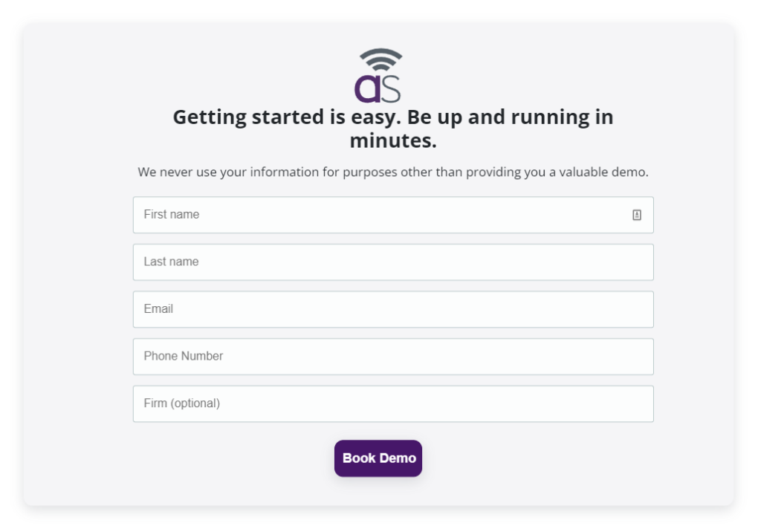Click the wifi signal arcs above logo
The image size is (761, 532).
(x=380, y=59)
